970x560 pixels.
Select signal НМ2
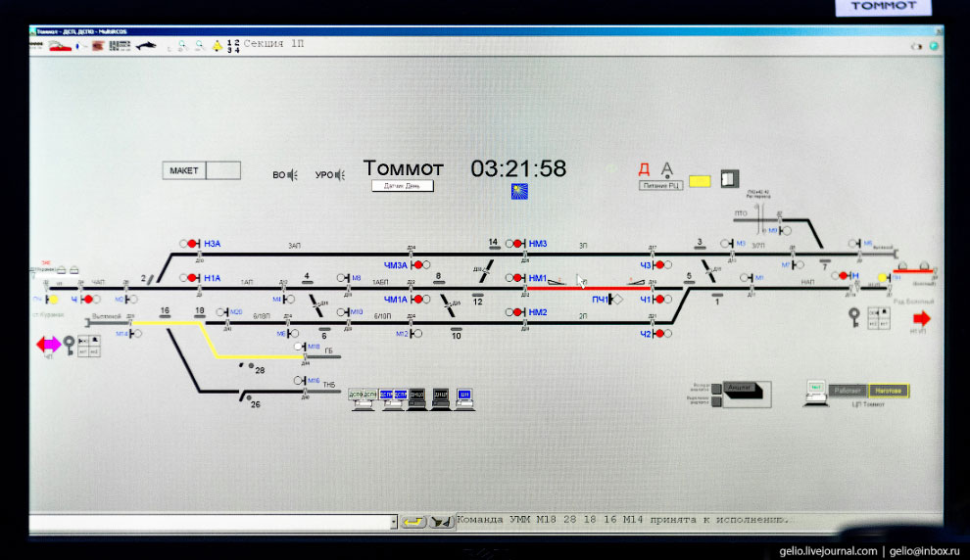(527, 312)
